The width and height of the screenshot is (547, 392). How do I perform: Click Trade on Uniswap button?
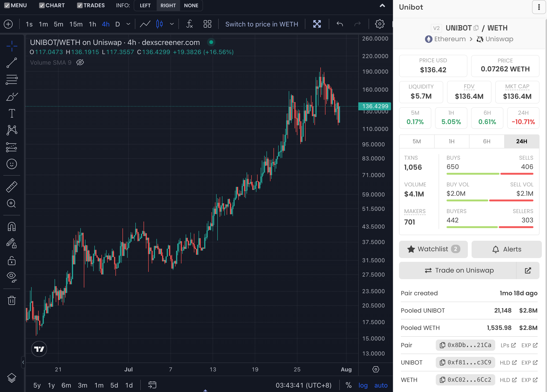(x=459, y=270)
